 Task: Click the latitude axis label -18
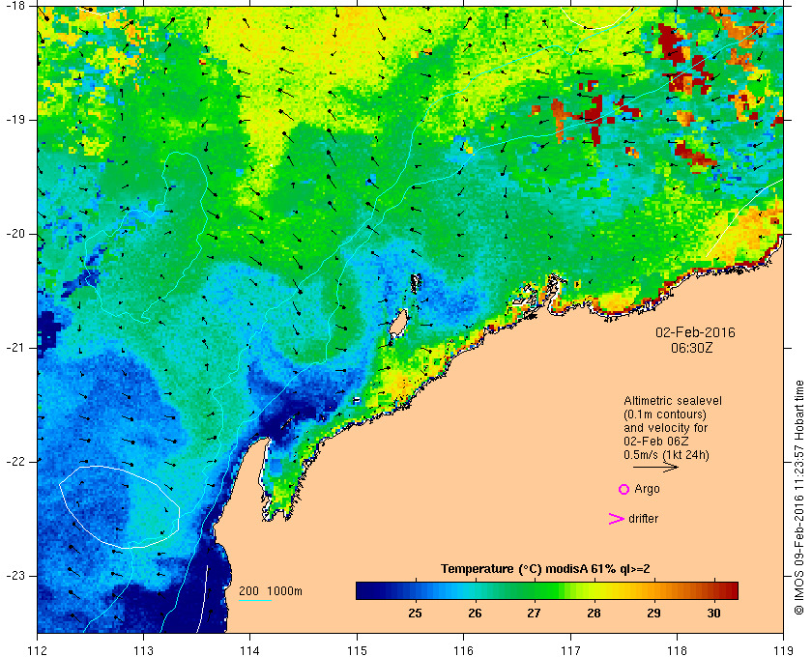pyautogui.click(x=14, y=5)
